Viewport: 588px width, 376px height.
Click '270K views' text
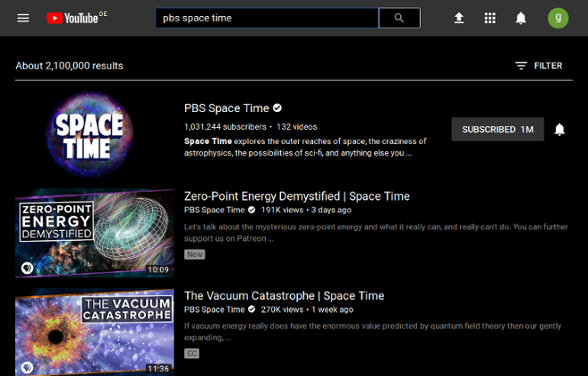click(x=282, y=310)
